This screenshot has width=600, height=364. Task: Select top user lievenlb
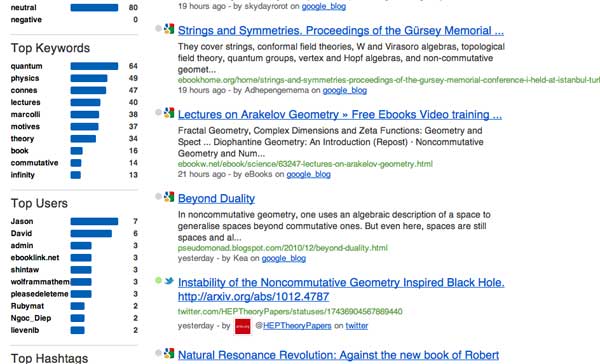coord(25,330)
